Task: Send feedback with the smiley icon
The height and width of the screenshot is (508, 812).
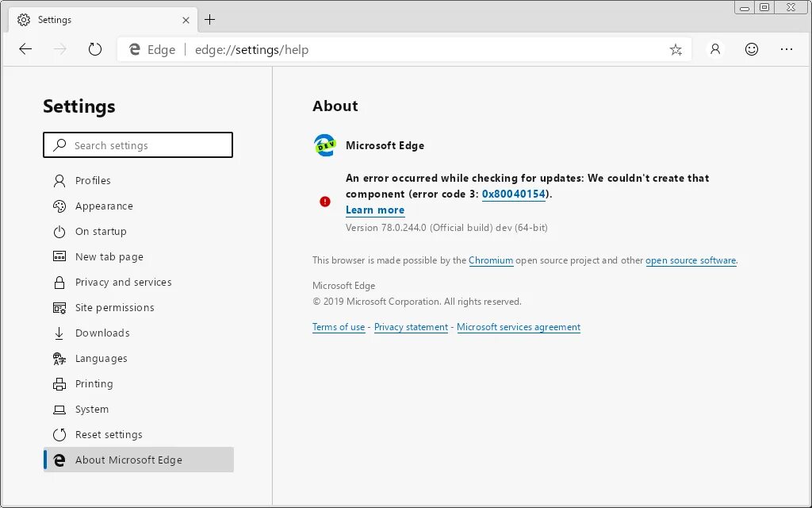Action: tap(752, 49)
